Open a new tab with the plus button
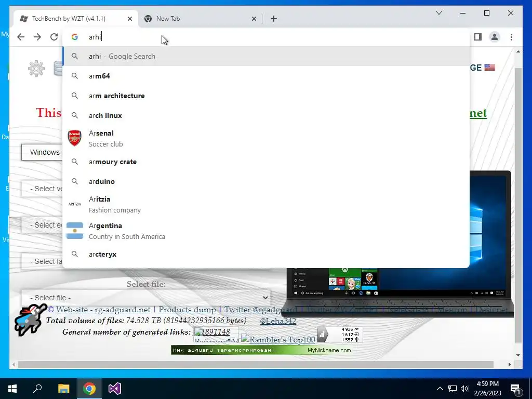Image resolution: width=532 pixels, height=399 pixels. pos(274,19)
